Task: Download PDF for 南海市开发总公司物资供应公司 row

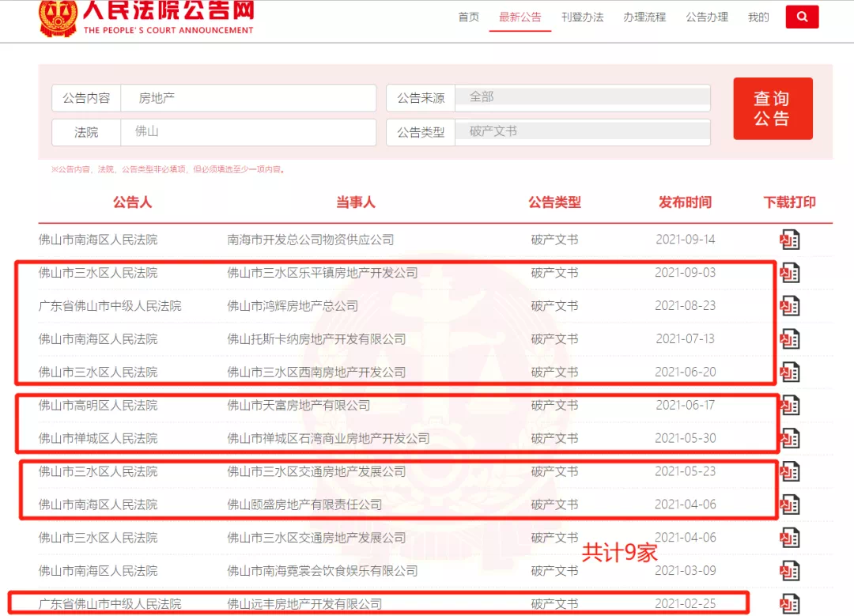Action: pyautogui.click(x=789, y=240)
